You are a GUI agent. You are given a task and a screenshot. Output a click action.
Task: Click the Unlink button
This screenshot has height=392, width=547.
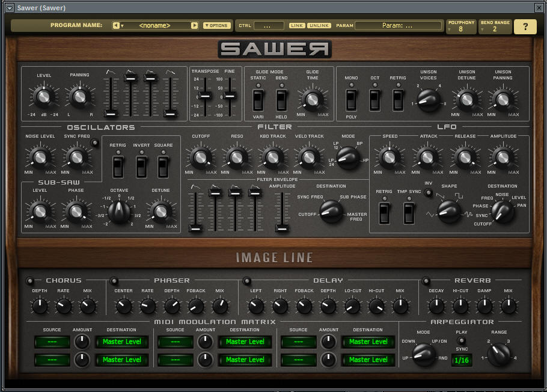(x=319, y=26)
